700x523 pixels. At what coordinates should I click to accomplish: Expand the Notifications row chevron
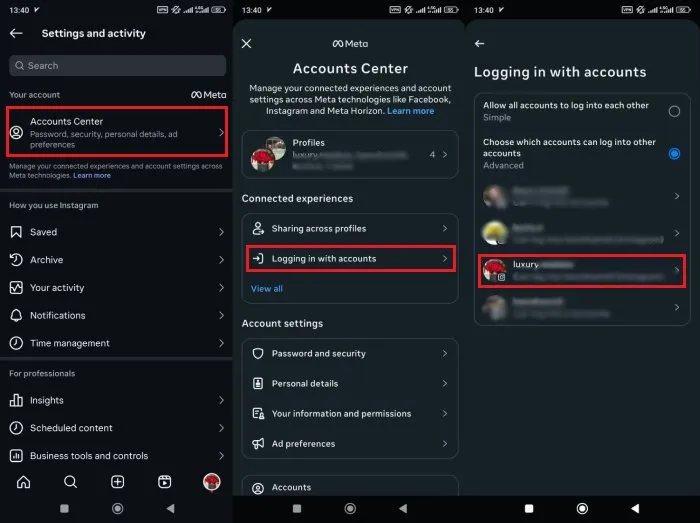pyautogui.click(x=221, y=315)
